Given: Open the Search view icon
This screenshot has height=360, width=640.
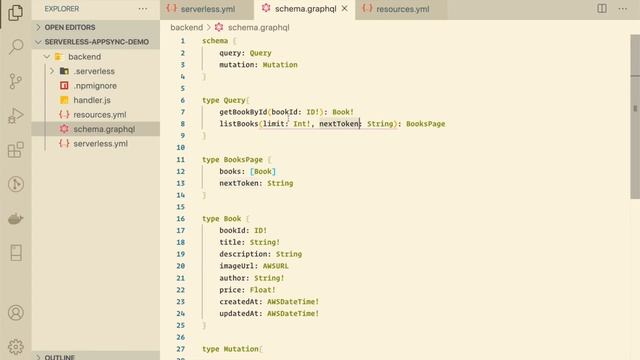Looking at the screenshot, I should (x=16, y=47).
